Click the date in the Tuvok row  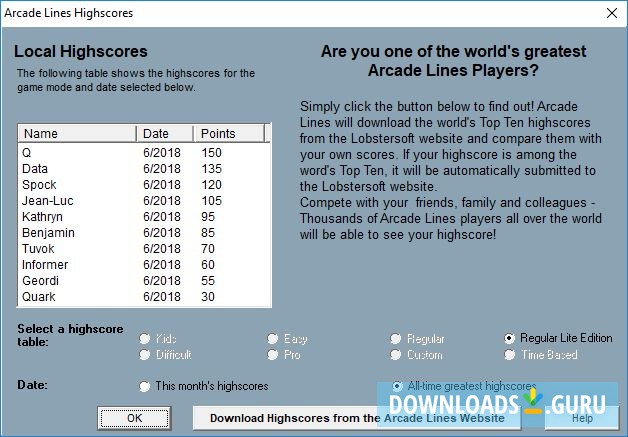coord(162,249)
